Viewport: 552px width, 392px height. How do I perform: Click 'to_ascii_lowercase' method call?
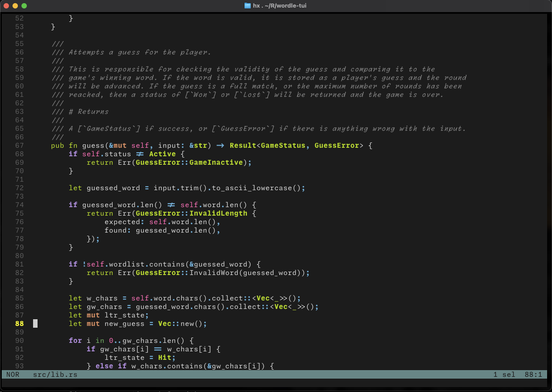[252, 188]
